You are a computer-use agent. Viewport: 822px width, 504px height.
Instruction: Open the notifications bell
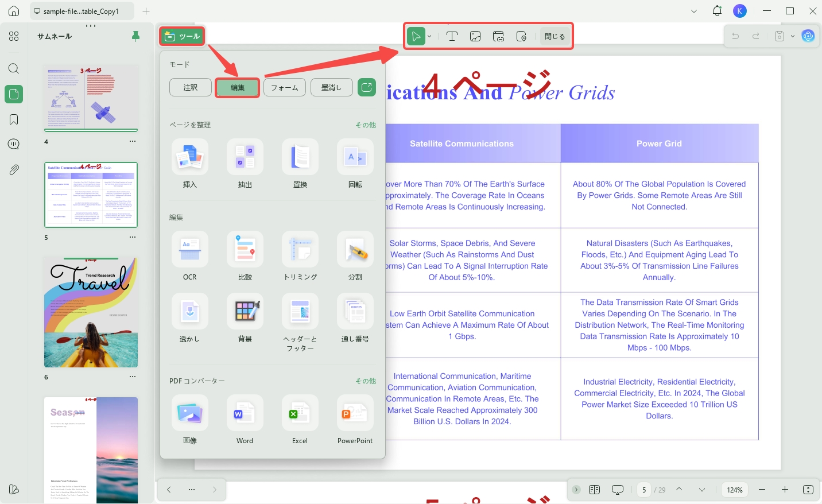tap(717, 11)
